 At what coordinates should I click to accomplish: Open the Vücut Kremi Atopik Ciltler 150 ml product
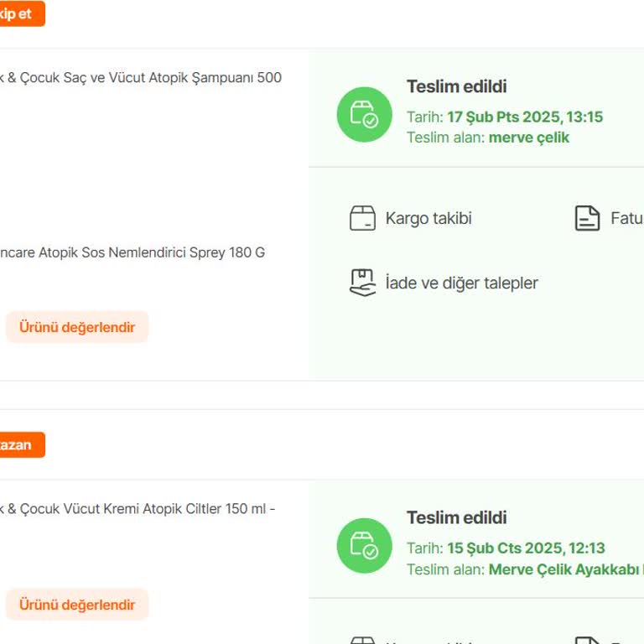[x=138, y=509]
